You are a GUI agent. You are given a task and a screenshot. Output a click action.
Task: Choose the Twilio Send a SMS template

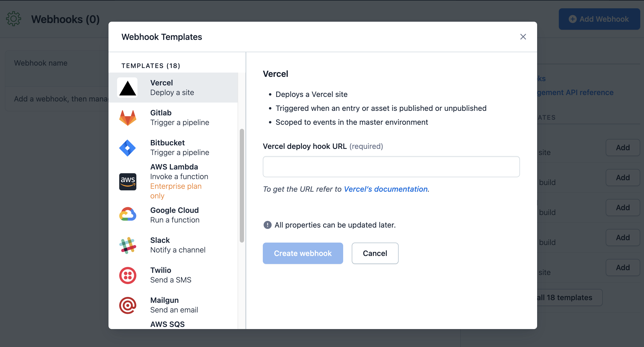coord(171,275)
